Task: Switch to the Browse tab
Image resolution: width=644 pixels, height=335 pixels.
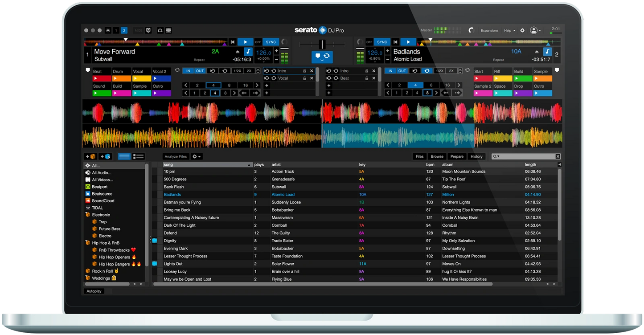Action: [x=437, y=156]
